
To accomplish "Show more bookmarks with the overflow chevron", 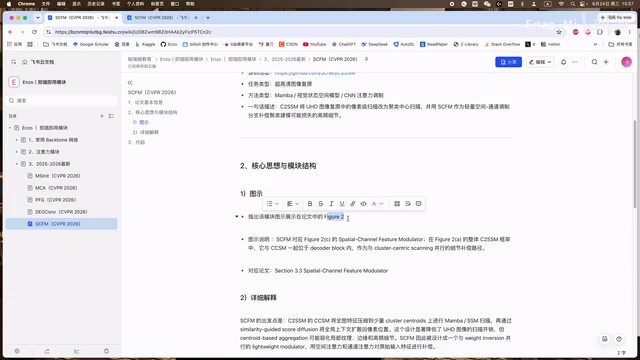I will tap(595, 44).
